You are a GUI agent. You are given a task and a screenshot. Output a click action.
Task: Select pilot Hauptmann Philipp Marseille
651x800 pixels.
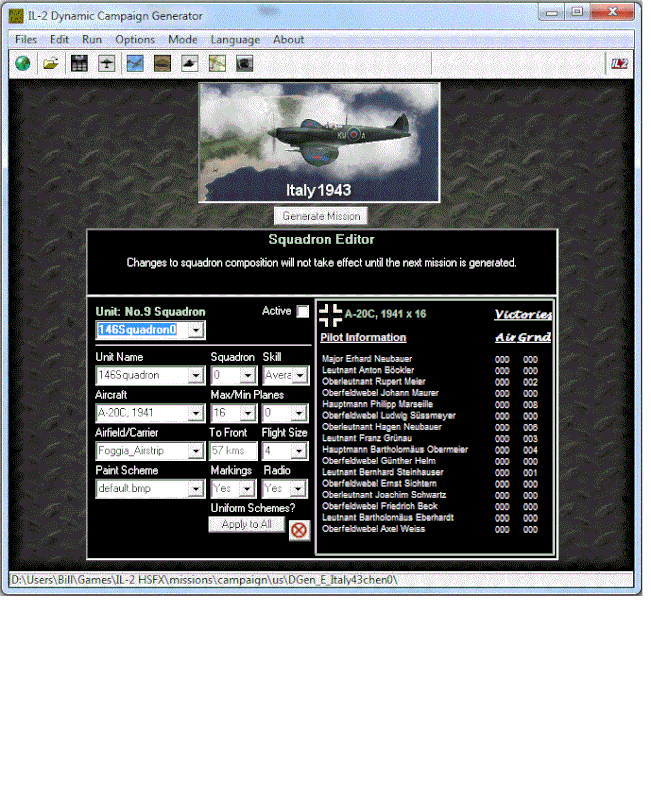[378, 404]
